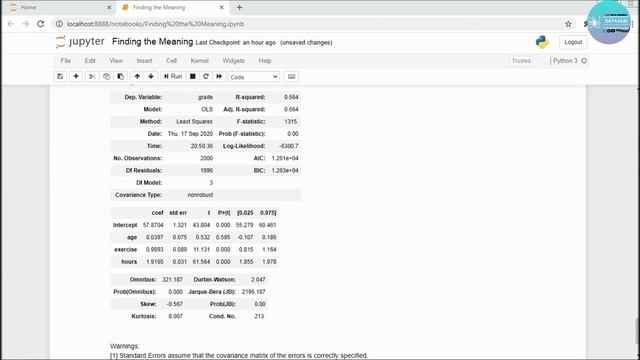Open the Cell menu
640x360 pixels.
pos(171,61)
